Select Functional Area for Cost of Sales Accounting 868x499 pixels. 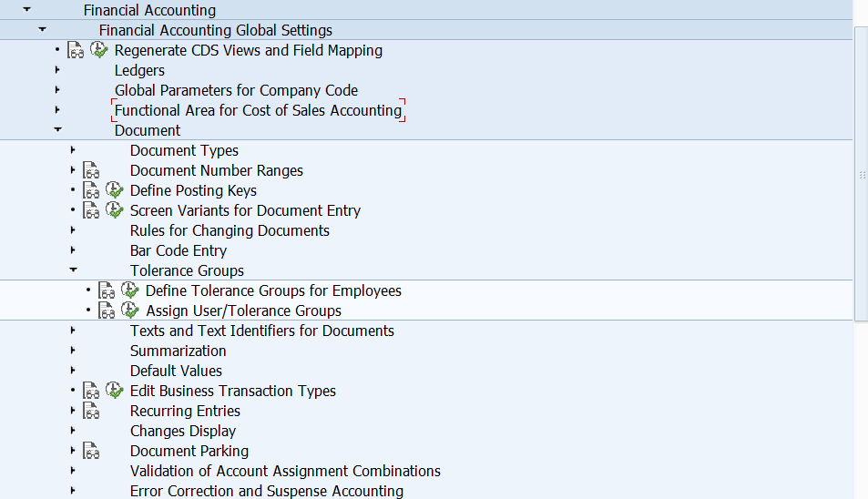click(258, 110)
